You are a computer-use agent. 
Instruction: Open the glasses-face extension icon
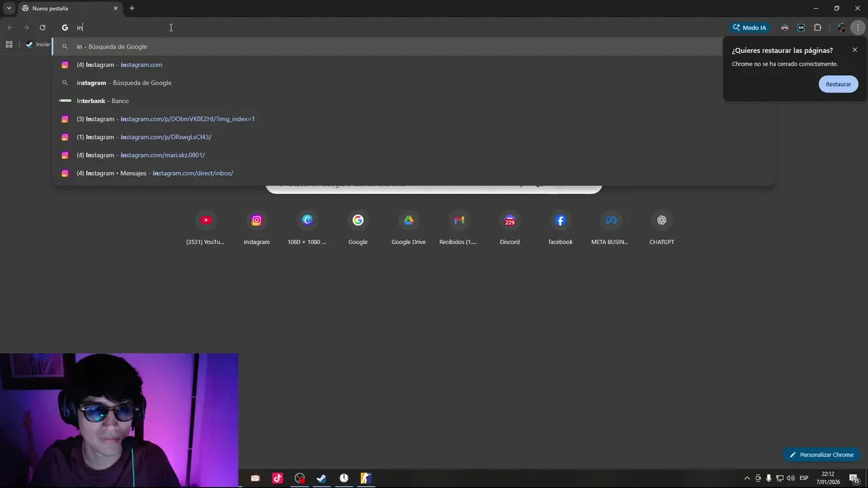tap(785, 28)
